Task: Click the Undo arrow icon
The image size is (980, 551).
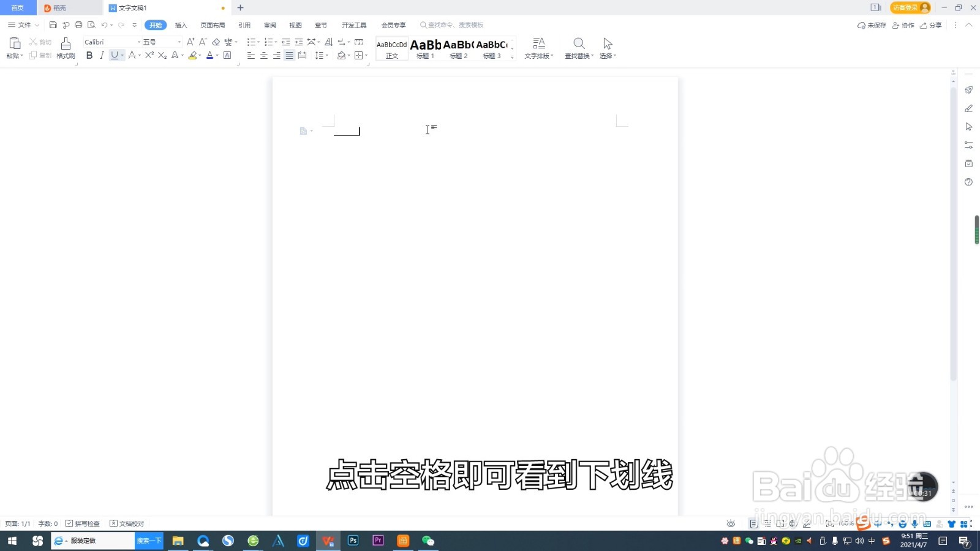Action: tap(104, 25)
